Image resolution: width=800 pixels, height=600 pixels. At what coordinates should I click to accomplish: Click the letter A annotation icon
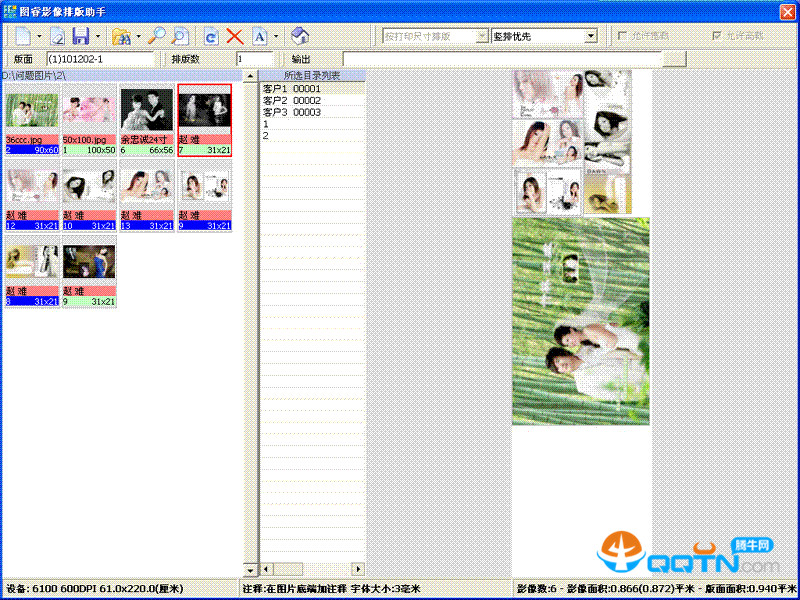[x=260, y=36]
